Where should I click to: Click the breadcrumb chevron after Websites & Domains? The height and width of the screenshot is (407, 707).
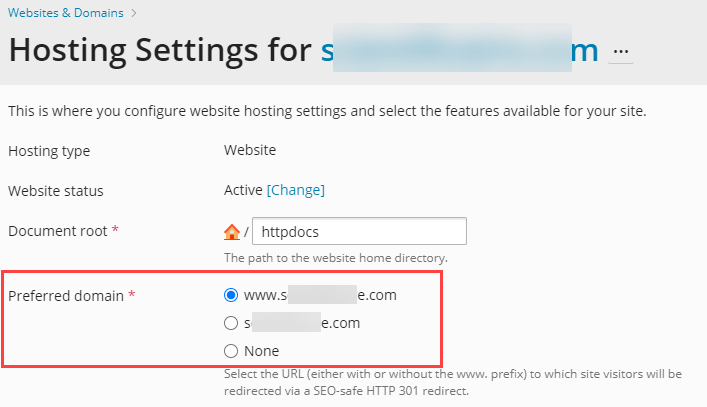(x=134, y=14)
